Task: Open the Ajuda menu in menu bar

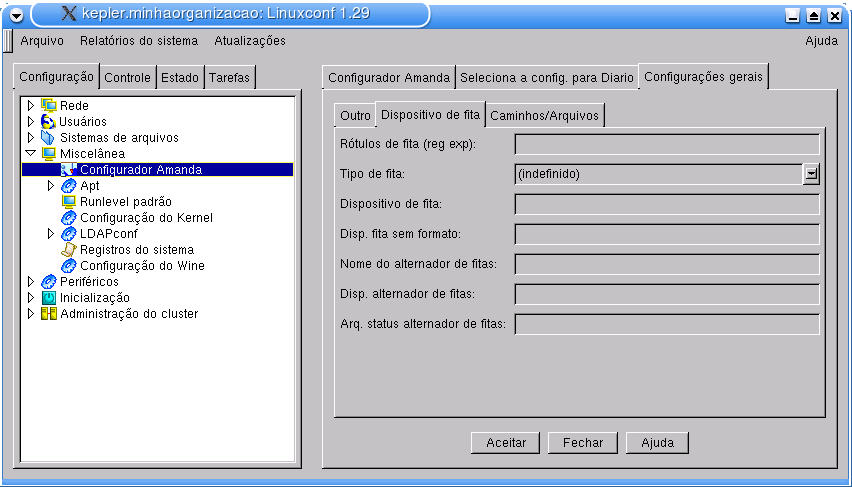Action: [821, 41]
